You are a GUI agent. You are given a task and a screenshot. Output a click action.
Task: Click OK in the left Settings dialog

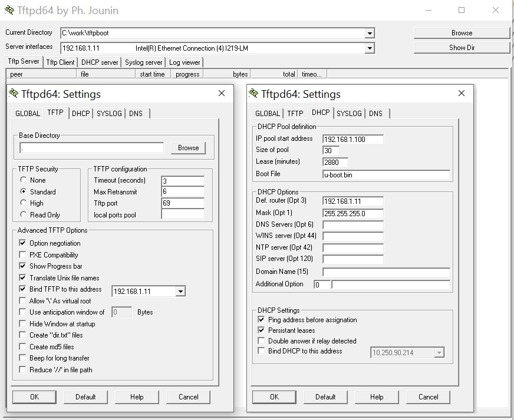[34, 397]
